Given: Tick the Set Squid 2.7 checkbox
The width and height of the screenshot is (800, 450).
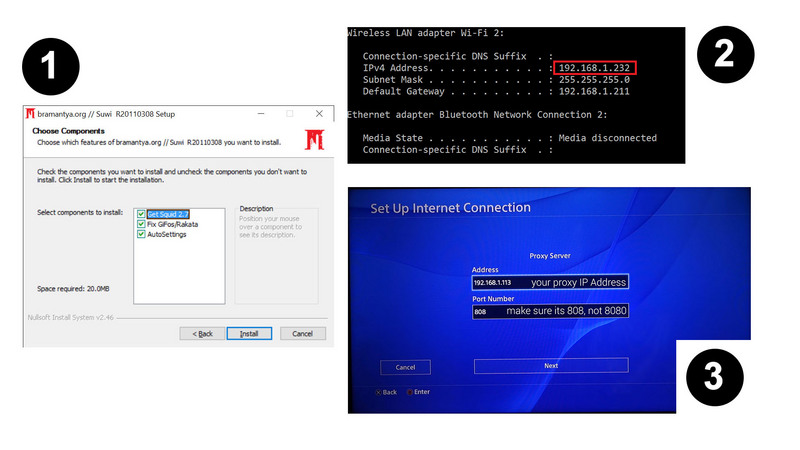Looking at the screenshot, I should pos(141,214).
